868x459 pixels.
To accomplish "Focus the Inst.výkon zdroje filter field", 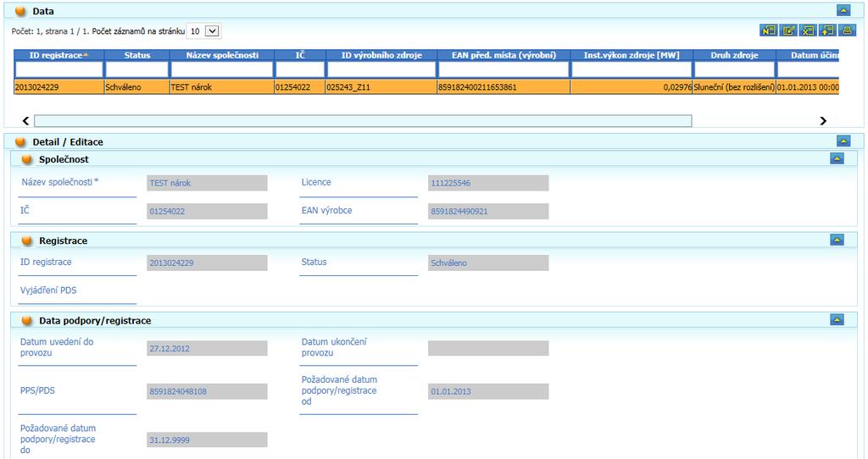I will 632,69.
